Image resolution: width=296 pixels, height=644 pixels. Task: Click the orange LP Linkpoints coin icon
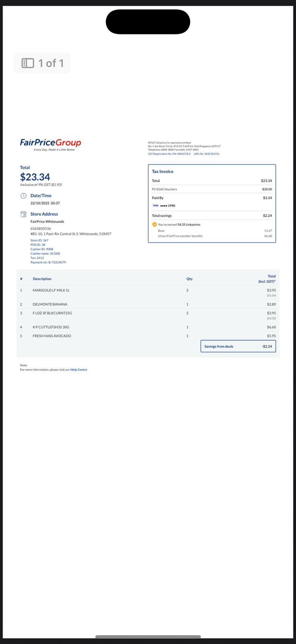154,225
